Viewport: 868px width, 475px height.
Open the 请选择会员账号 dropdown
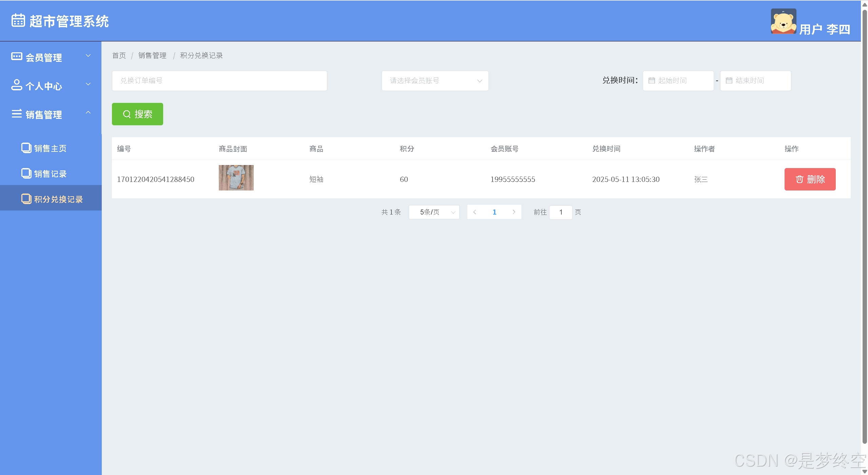435,81
